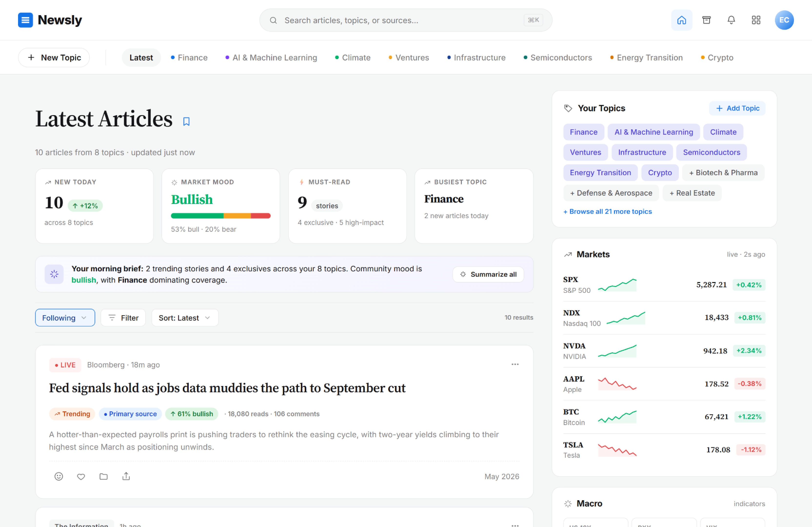Toggle the Ventures chip in Your Topics
This screenshot has width=812, height=527.
(585, 152)
